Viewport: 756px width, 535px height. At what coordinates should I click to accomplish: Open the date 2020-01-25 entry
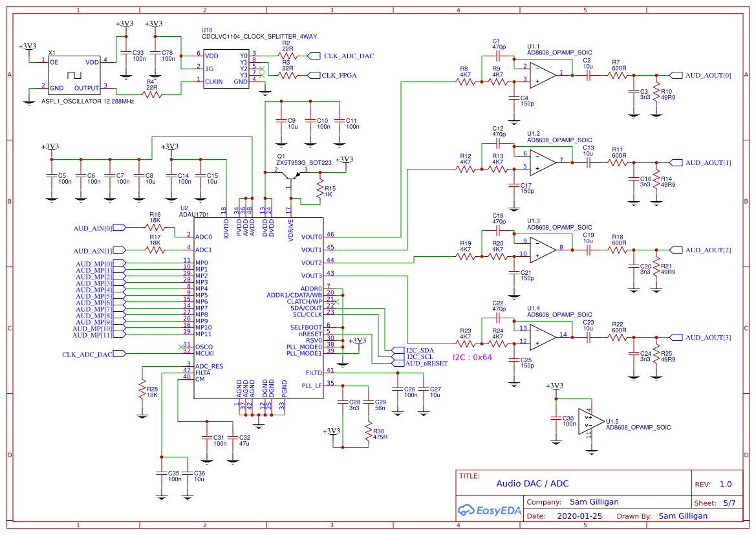[x=579, y=516]
